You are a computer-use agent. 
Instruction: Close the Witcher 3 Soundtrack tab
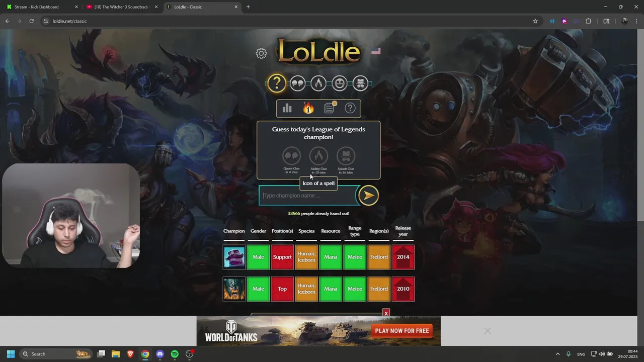coord(156,7)
